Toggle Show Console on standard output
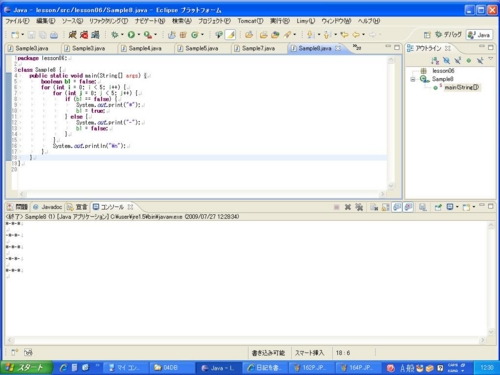The height and width of the screenshot is (375, 500). 397,207
